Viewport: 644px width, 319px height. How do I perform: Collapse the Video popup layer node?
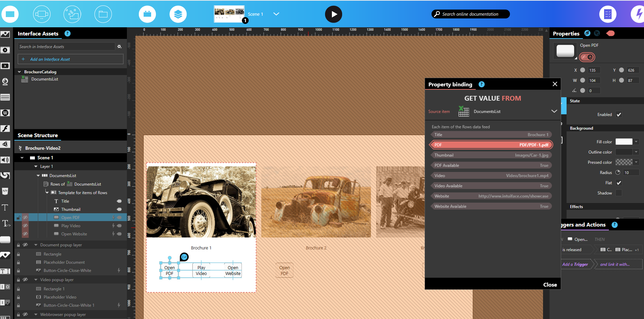36,279
